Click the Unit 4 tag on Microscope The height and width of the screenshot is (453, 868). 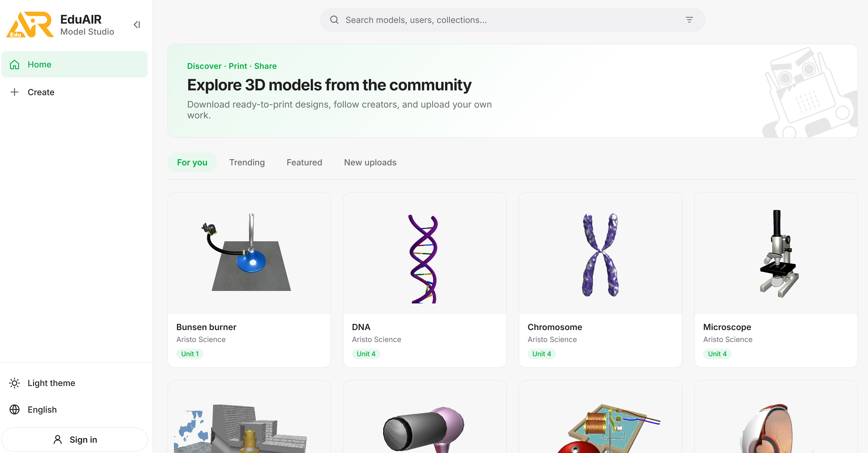click(717, 354)
